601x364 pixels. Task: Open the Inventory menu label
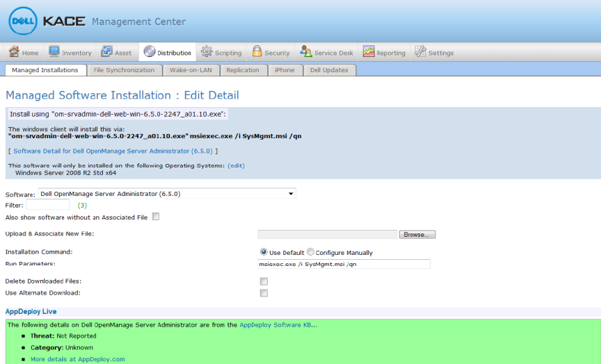click(x=77, y=53)
